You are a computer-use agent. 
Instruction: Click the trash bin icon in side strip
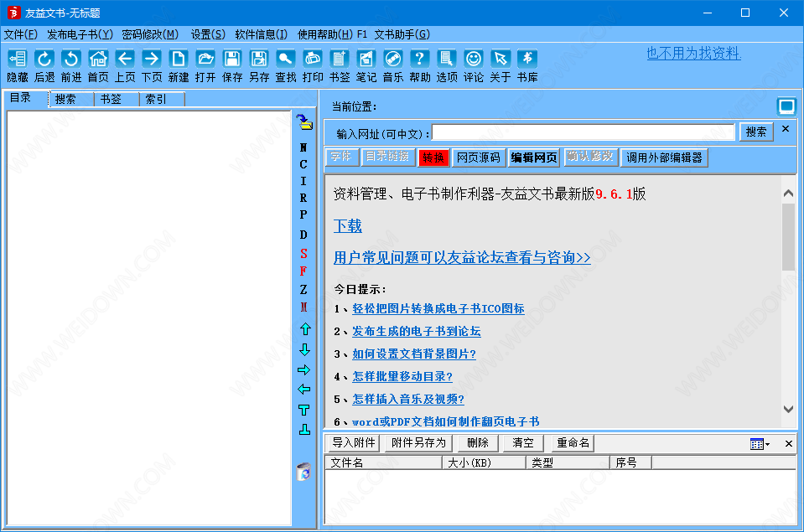pos(303,472)
